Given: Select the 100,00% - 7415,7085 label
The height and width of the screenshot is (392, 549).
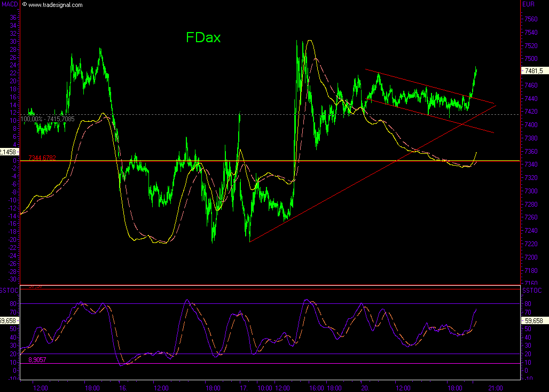Looking at the screenshot, I should coord(48,119).
